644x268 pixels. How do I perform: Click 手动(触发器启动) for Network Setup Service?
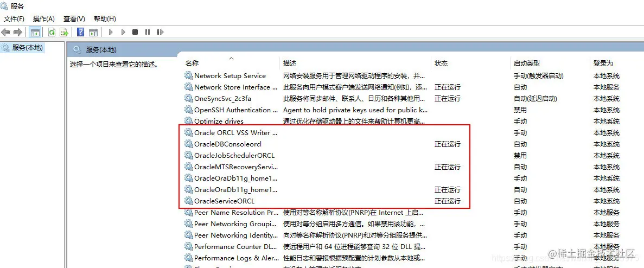(x=538, y=75)
